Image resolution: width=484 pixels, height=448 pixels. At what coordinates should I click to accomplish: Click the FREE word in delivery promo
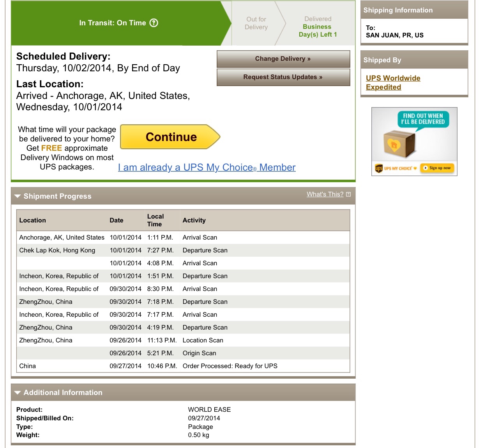click(x=51, y=148)
